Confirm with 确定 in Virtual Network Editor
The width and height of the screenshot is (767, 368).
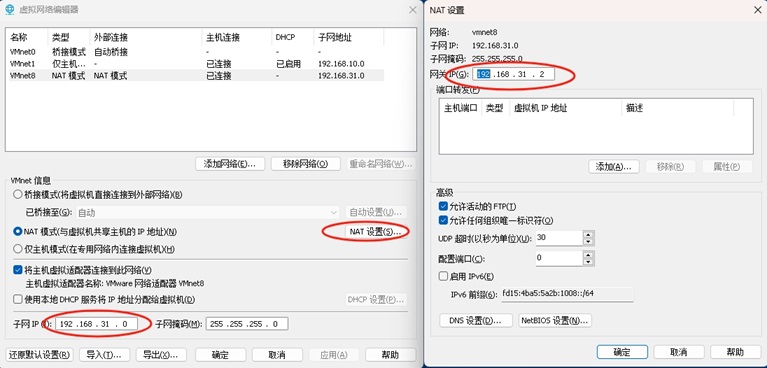[x=220, y=354]
